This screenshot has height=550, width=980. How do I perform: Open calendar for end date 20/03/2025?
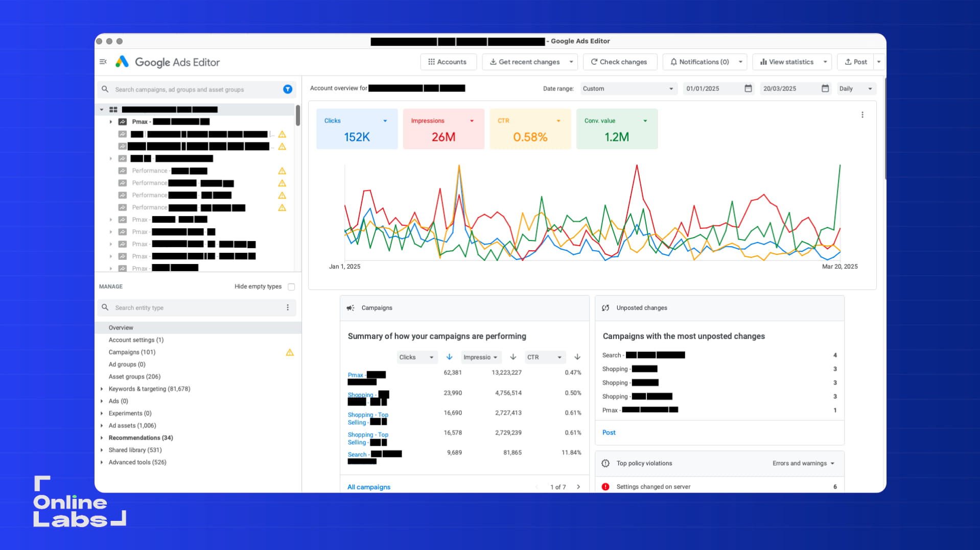click(825, 88)
